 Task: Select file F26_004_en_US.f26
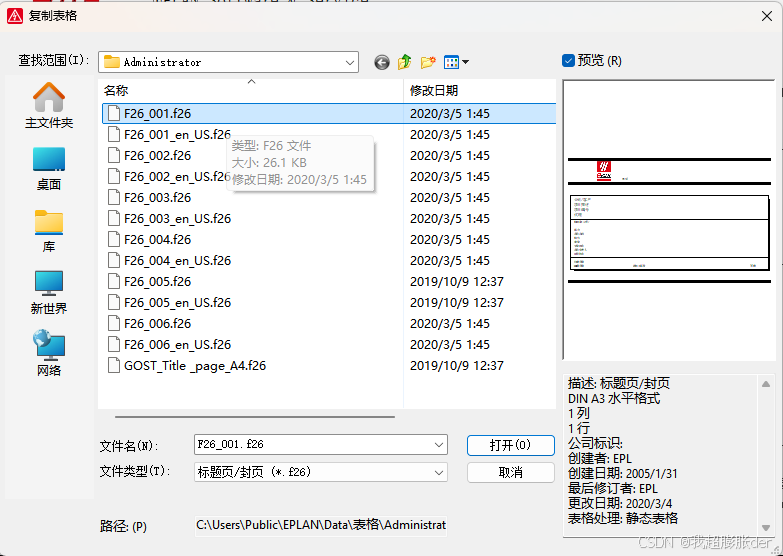[x=177, y=260]
